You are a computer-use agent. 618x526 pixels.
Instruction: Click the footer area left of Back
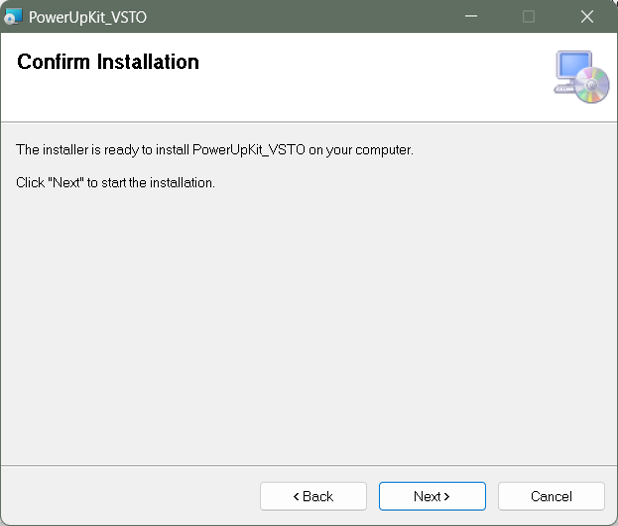130,496
